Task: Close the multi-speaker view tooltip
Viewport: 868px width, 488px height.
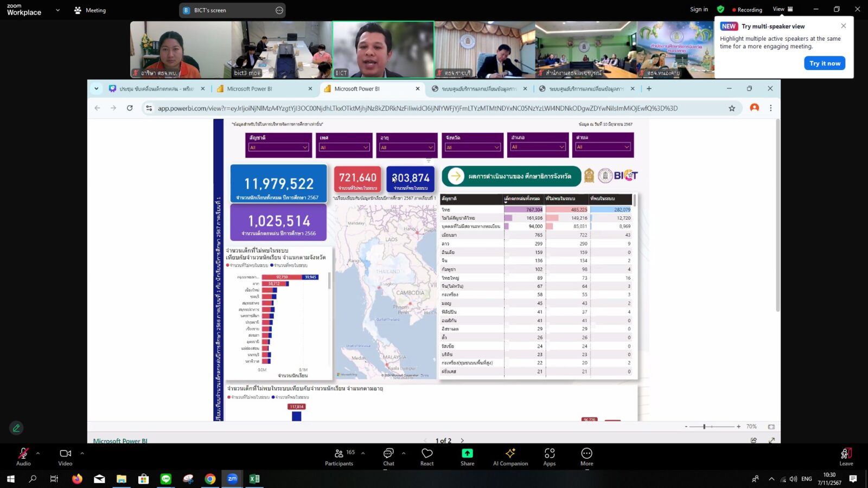Action: pyautogui.click(x=844, y=26)
